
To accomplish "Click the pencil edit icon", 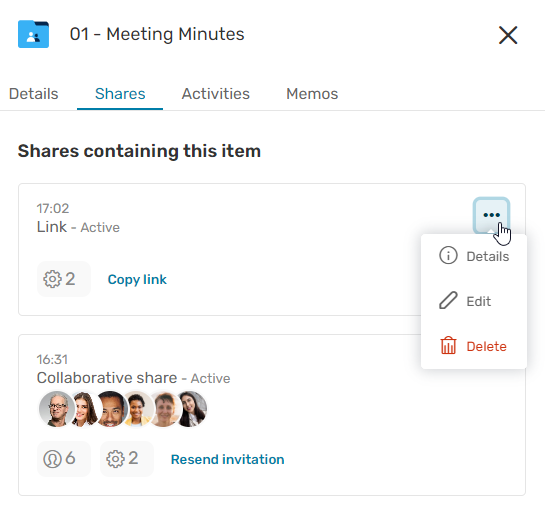I will pyautogui.click(x=448, y=300).
